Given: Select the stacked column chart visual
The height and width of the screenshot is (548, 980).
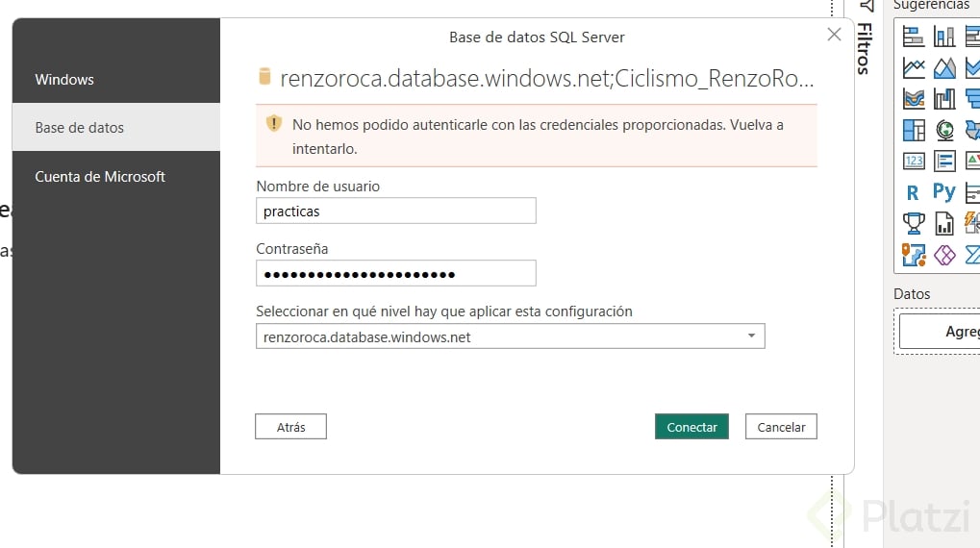Looking at the screenshot, I should (x=944, y=37).
